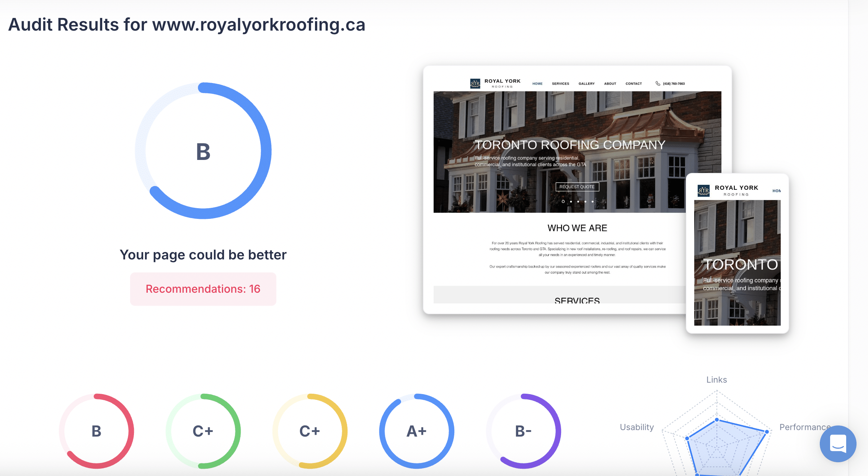This screenshot has height=476, width=868.
Task: Click the RYR logo in the mobile preview
Action: click(703, 191)
